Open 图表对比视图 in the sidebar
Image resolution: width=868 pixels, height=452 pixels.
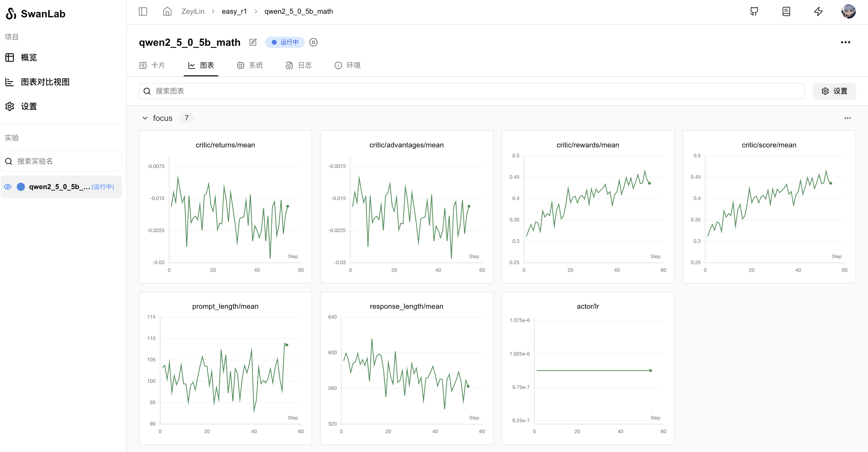(x=45, y=82)
